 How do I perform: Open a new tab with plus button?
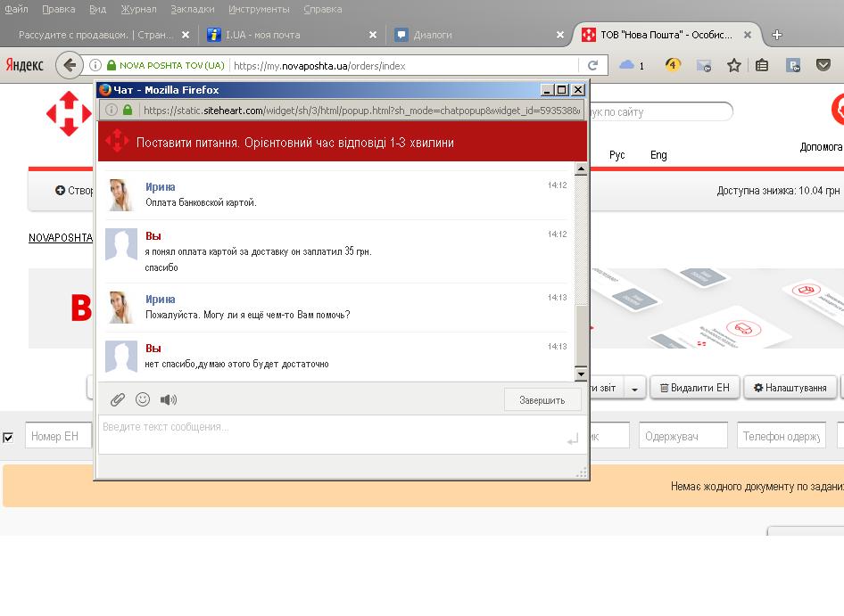coord(777,35)
